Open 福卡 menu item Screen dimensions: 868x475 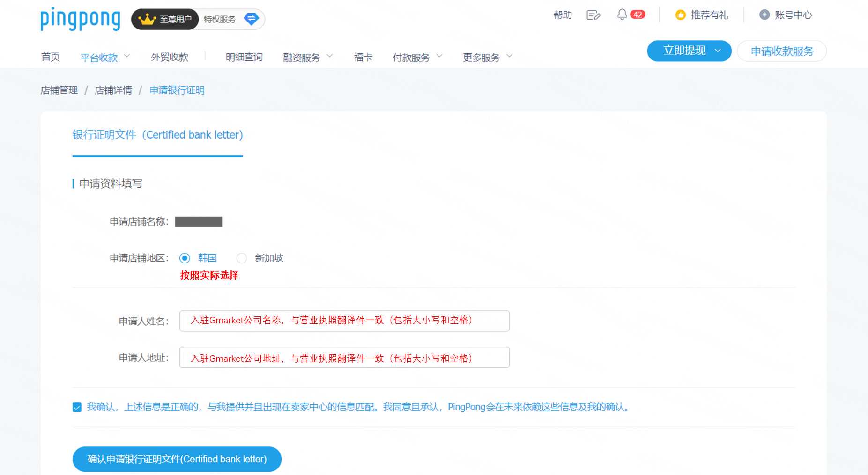tap(363, 57)
